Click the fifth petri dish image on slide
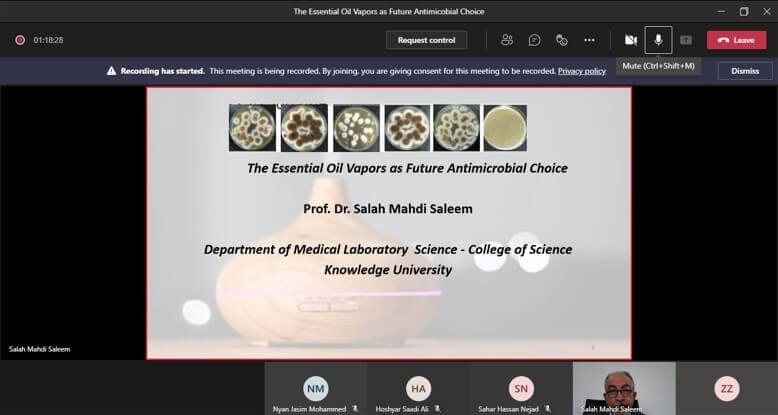This screenshot has width=778, height=415. 456,128
